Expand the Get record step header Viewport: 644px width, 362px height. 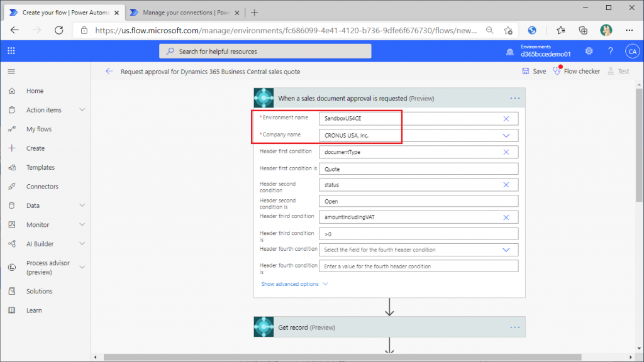point(389,327)
